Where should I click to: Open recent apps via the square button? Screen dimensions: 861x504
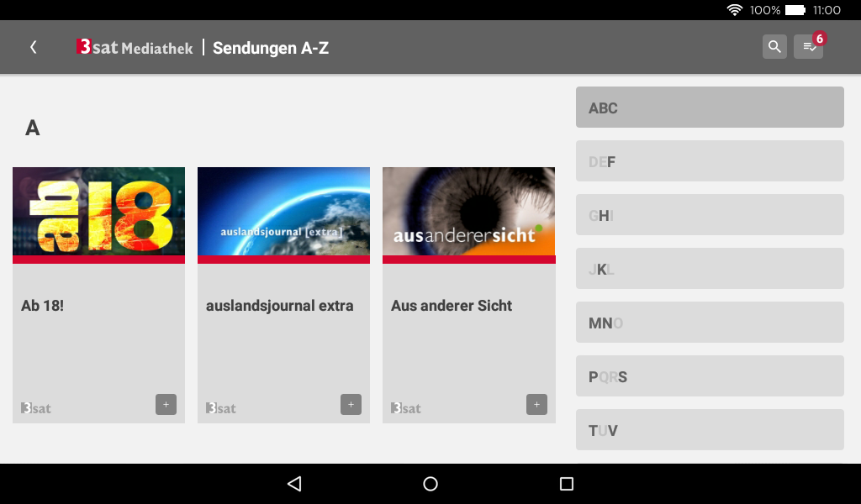click(567, 483)
